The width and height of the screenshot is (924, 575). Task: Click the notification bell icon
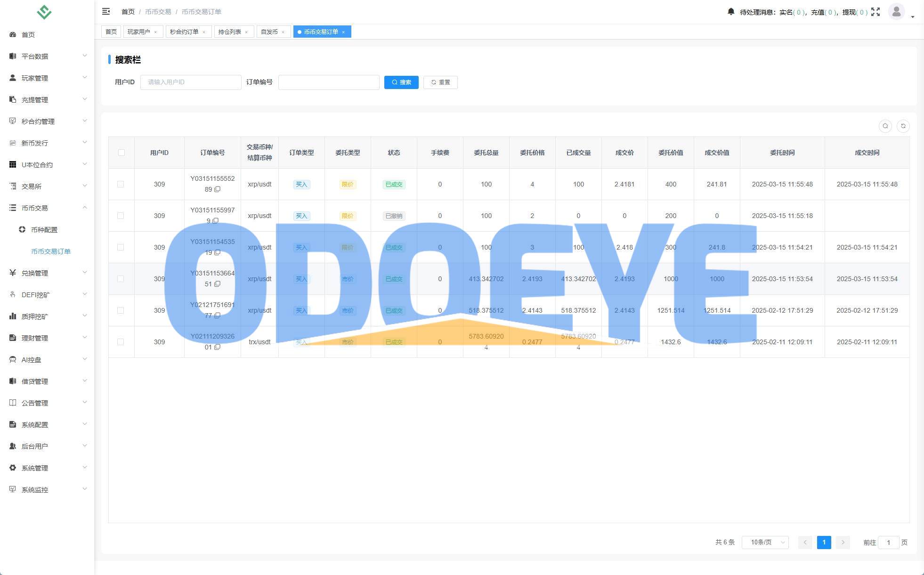click(x=730, y=11)
